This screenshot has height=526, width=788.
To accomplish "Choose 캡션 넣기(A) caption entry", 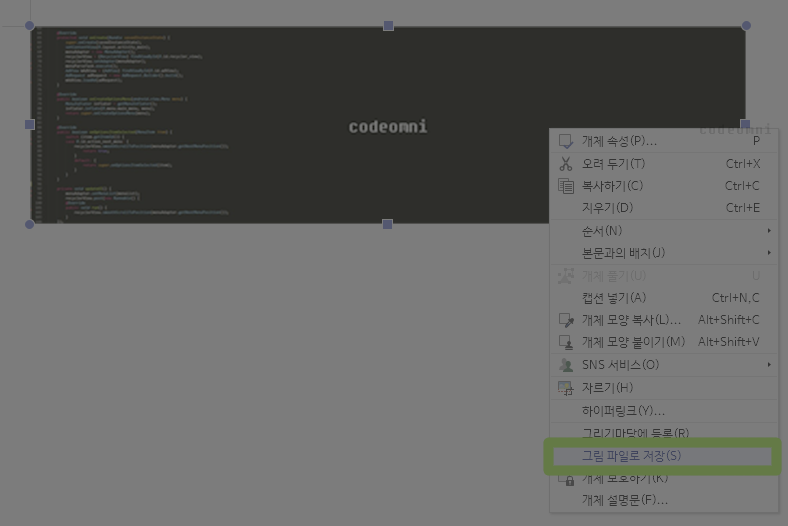I will (x=664, y=298).
